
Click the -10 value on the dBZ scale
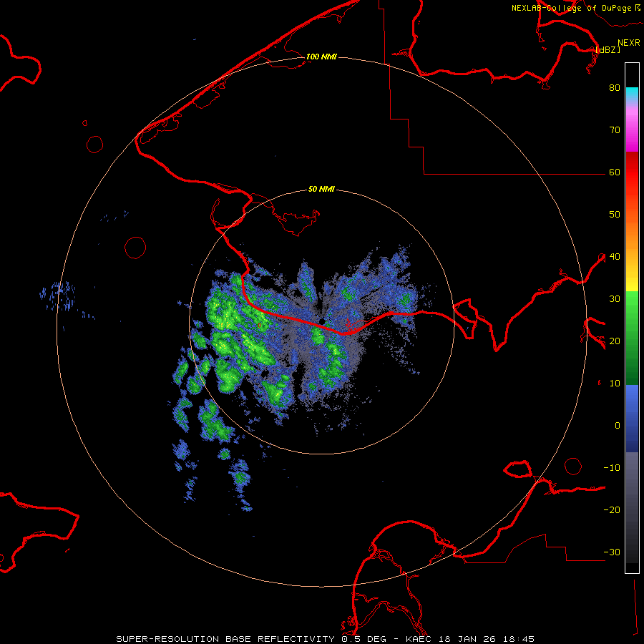click(x=612, y=467)
